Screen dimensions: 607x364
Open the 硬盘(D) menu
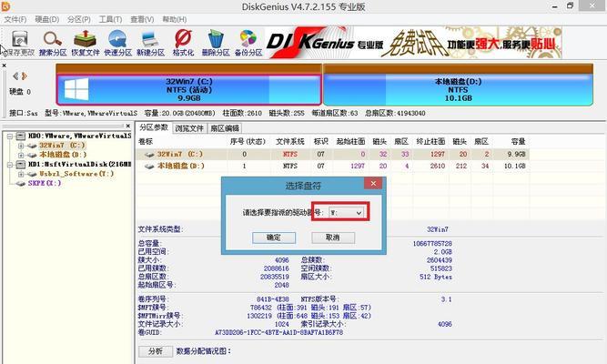click(46, 19)
